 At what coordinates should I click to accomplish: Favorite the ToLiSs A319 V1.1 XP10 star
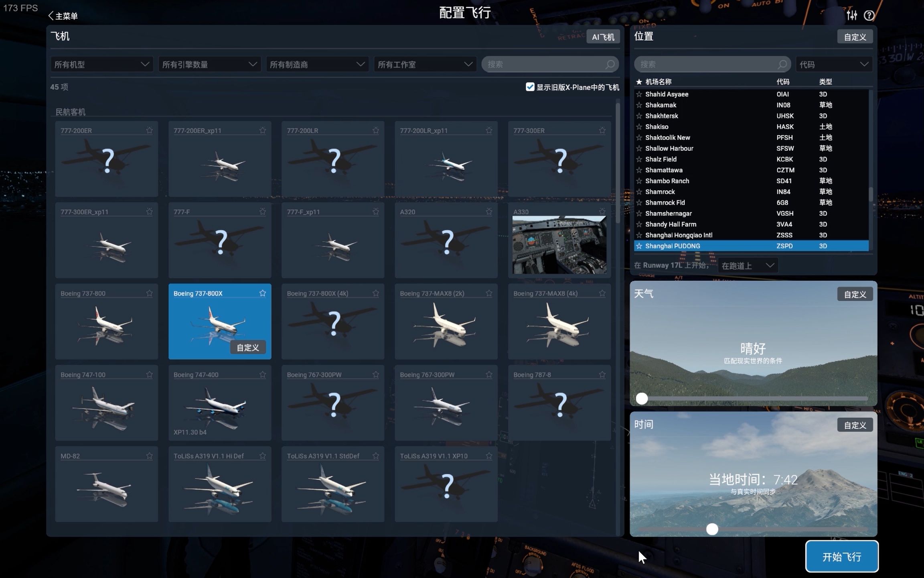[x=489, y=456]
